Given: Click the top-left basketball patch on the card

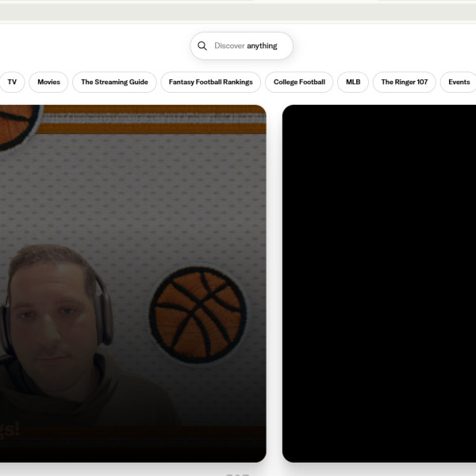Looking at the screenshot, I should [x=16, y=125].
